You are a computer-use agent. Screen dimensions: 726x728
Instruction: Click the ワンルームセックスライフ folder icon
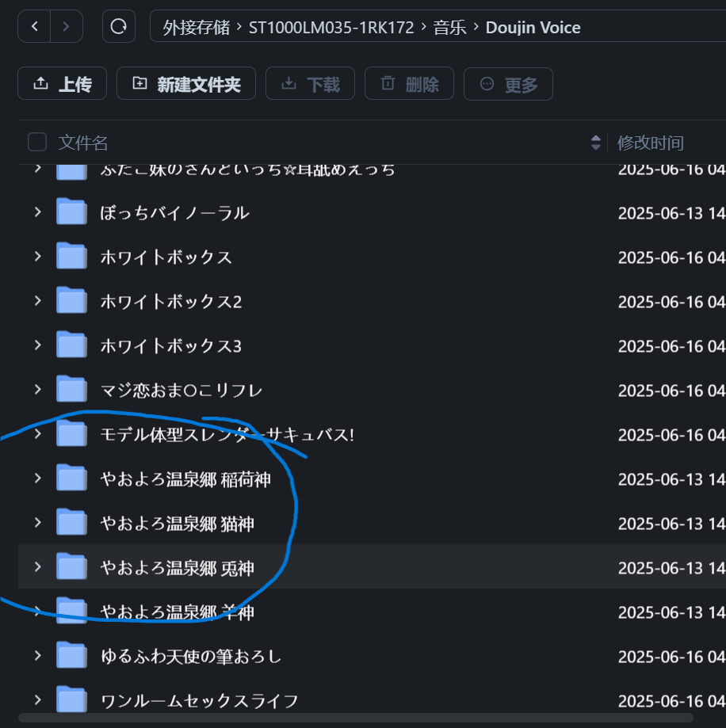[x=71, y=699]
